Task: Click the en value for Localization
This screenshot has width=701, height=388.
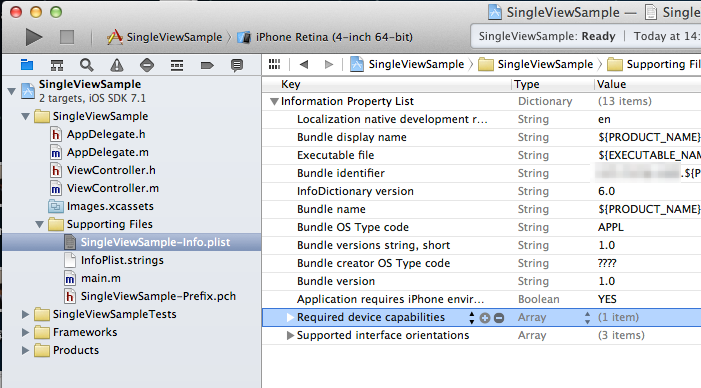Action: click(604, 119)
